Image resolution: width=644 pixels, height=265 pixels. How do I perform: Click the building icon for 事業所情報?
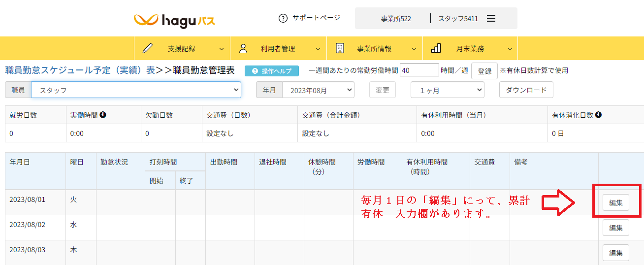pos(340,48)
